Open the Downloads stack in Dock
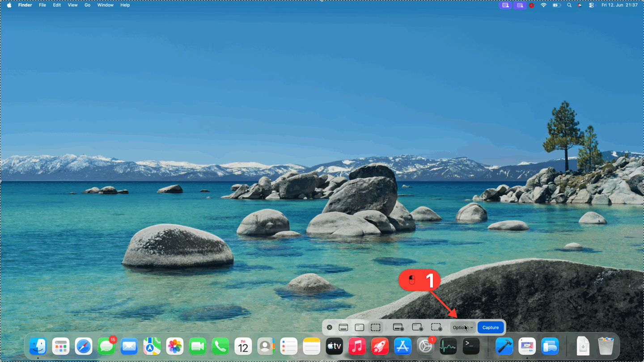The width and height of the screenshot is (644, 362). click(583, 346)
